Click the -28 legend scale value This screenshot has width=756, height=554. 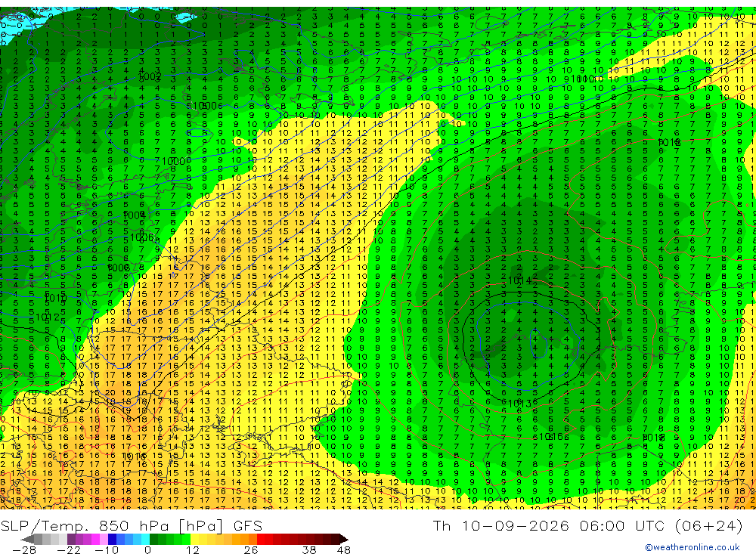[24, 550]
